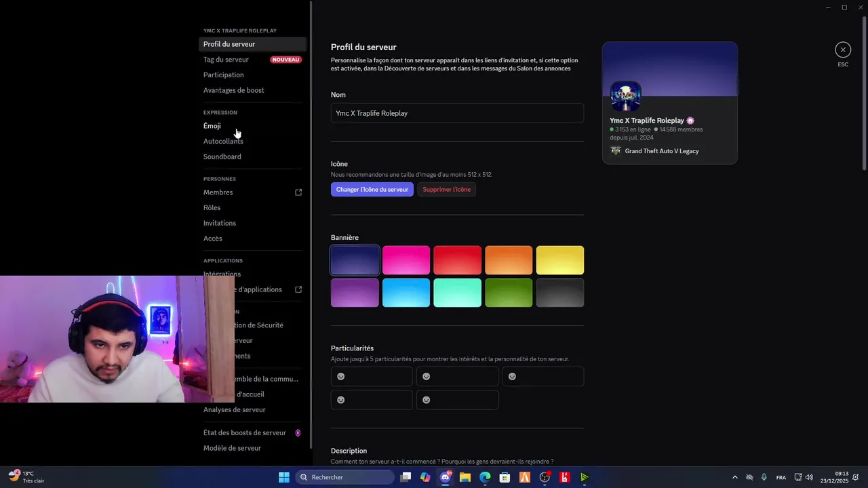Click the server Nom input field
This screenshot has width=868, height=488.
coord(457,113)
